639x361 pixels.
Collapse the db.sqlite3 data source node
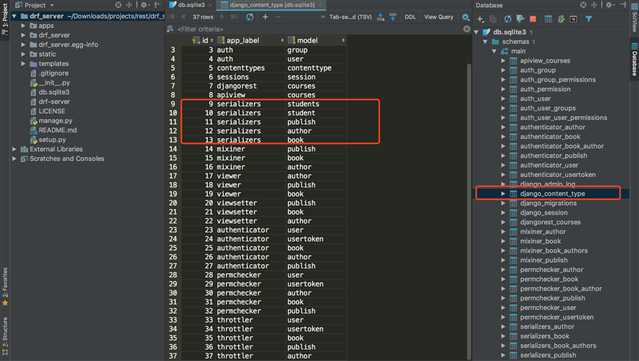[x=476, y=32]
